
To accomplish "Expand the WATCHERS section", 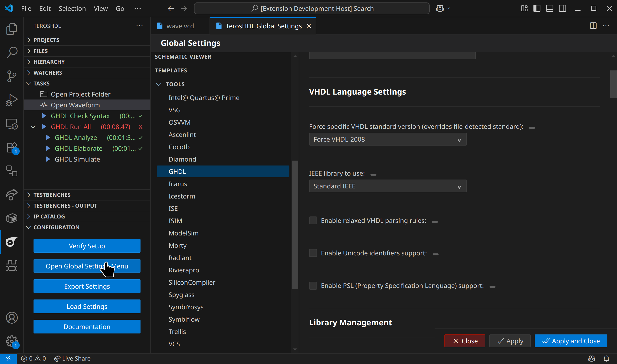I will (x=87, y=72).
